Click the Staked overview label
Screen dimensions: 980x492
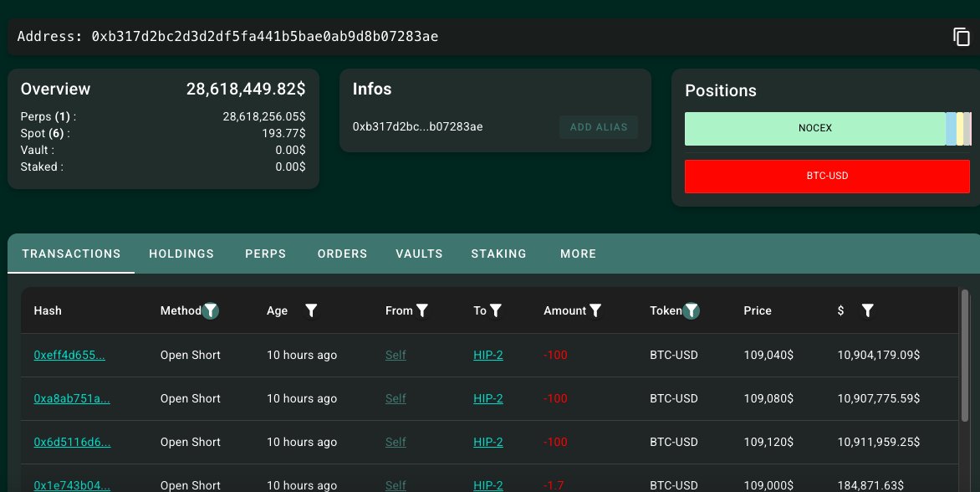(x=42, y=167)
